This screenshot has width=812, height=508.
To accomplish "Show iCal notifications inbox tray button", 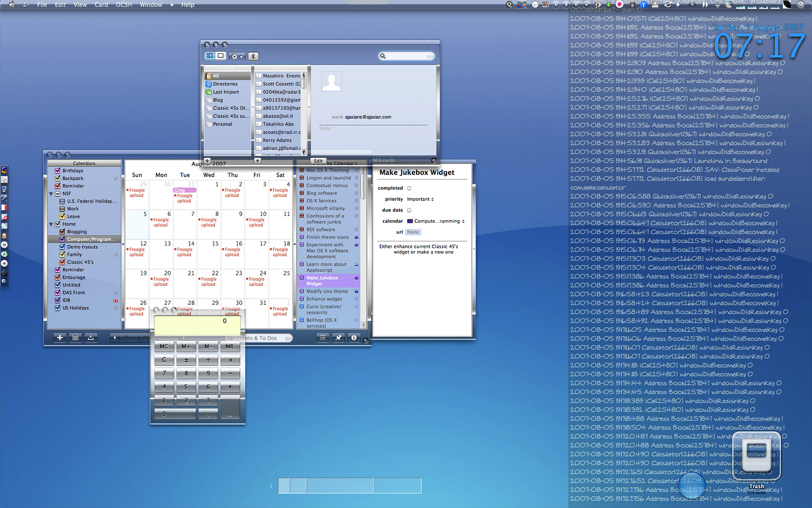I will point(91,338).
